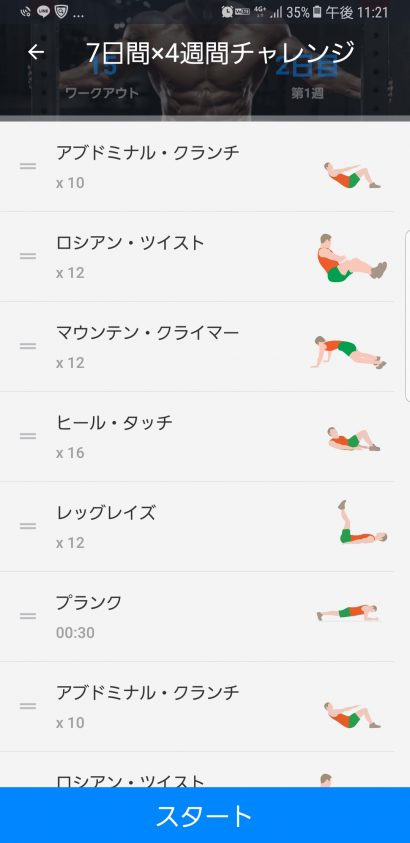Viewport: 410px width, 843px height.
Task: Open the レッグレイズ exercise details
Action: click(x=197, y=526)
